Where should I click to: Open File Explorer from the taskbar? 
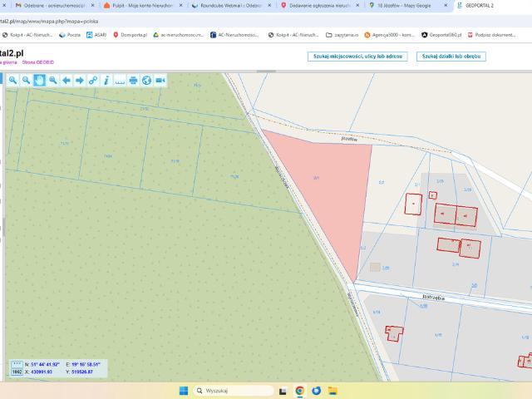point(332,391)
